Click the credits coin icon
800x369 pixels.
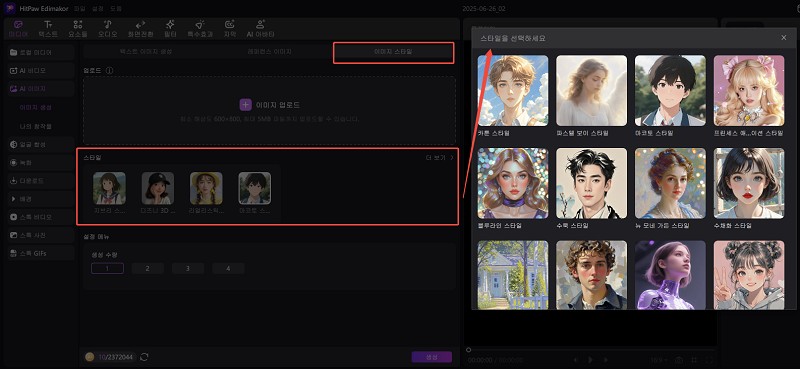click(90, 357)
